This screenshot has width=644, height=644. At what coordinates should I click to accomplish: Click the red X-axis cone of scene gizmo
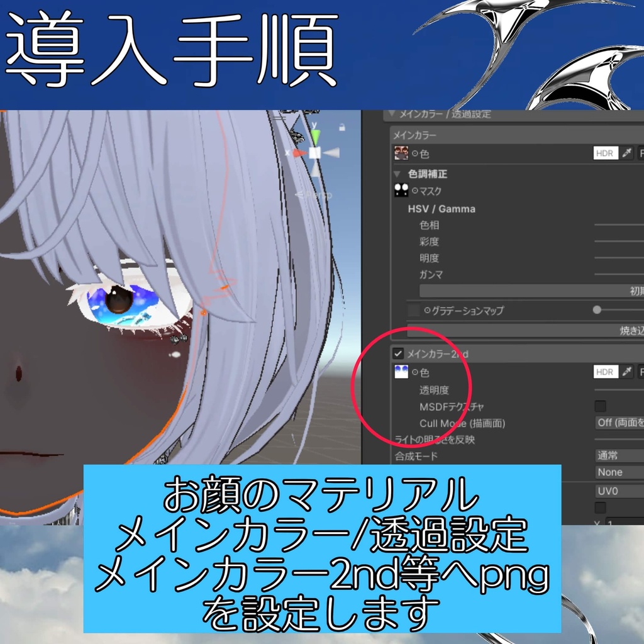click(x=300, y=153)
